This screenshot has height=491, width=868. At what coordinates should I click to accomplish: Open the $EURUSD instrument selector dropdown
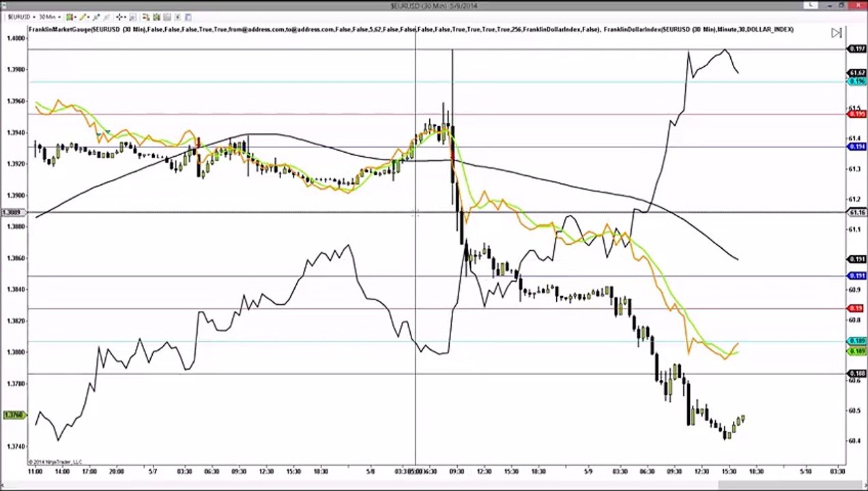point(21,17)
